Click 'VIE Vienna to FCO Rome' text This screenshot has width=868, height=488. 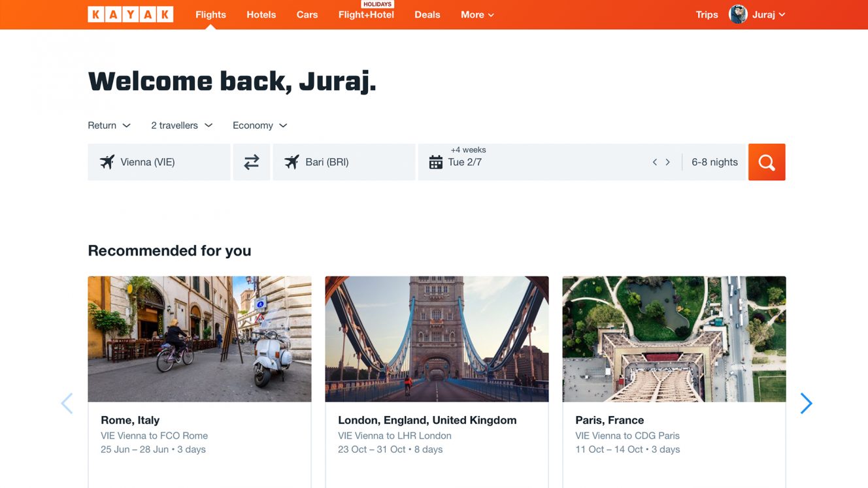(154, 436)
